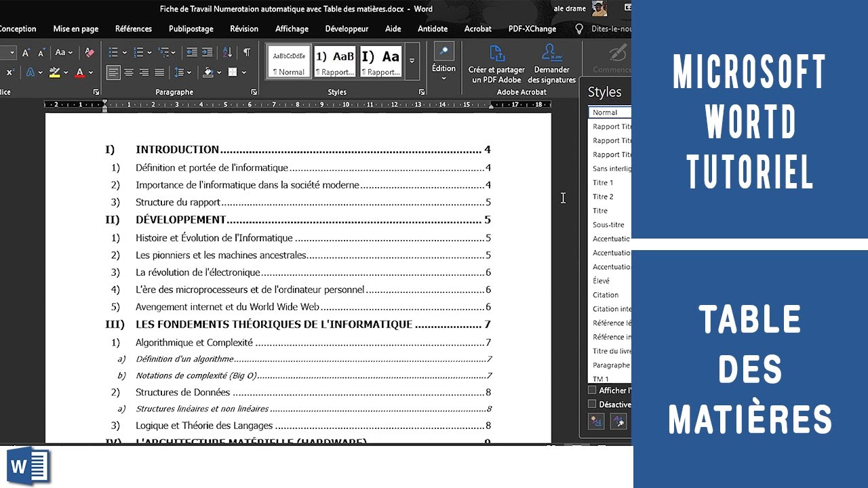Open Affichage tab
Viewport: 868px width, 488px height.
pos(292,28)
